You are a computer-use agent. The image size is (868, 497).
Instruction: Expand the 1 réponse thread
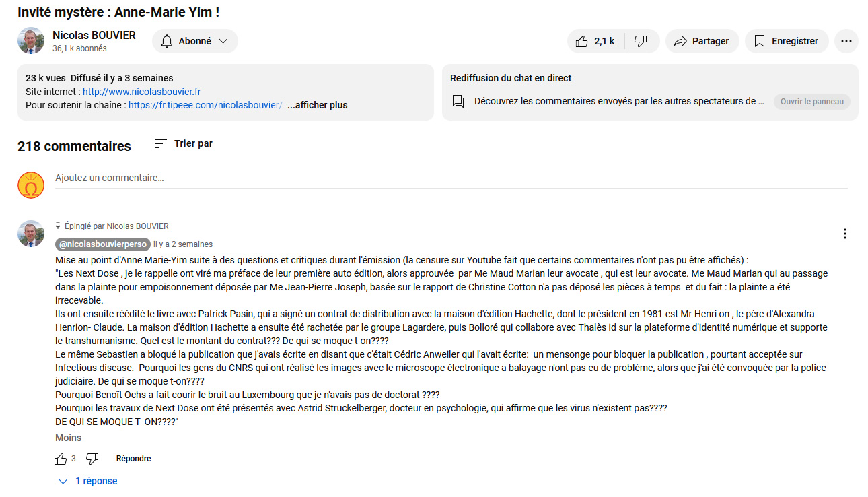click(88, 481)
